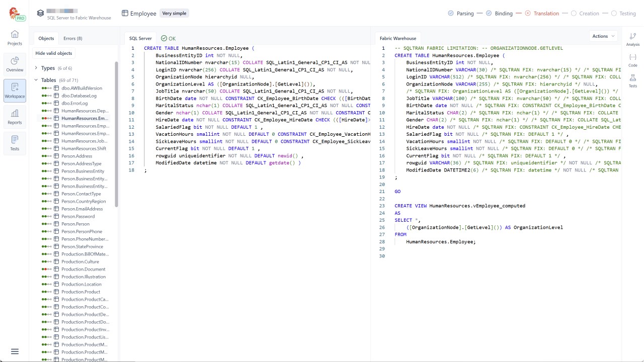Select dbo.ErrorLog in the tables tree

click(x=74, y=103)
